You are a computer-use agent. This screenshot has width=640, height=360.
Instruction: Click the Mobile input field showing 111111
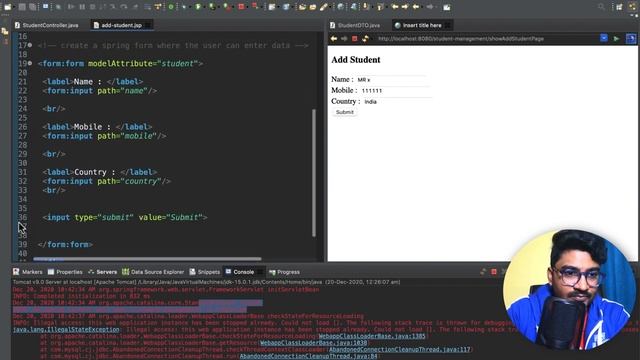[396, 91]
